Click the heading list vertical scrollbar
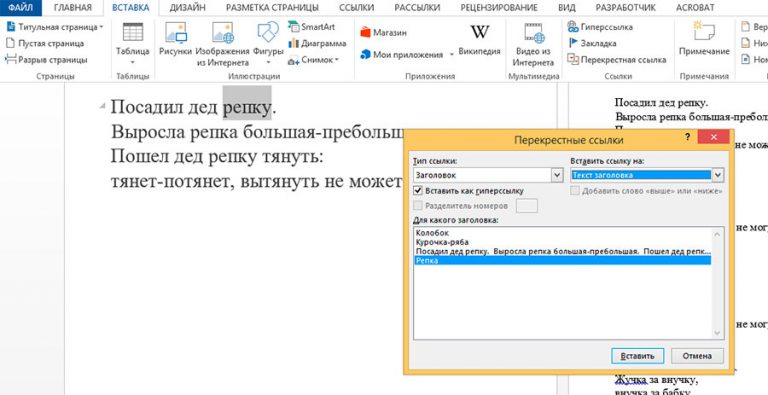This screenshot has height=395, width=768. tap(718, 283)
